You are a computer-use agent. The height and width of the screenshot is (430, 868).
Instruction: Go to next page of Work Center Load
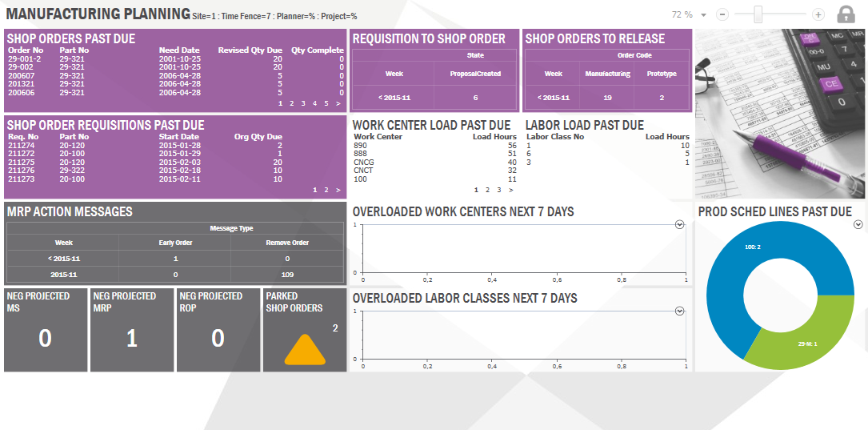click(511, 190)
